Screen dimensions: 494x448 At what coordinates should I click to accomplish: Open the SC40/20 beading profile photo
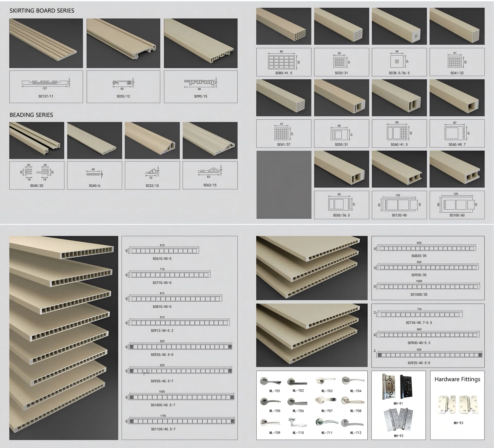pos(37,140)
